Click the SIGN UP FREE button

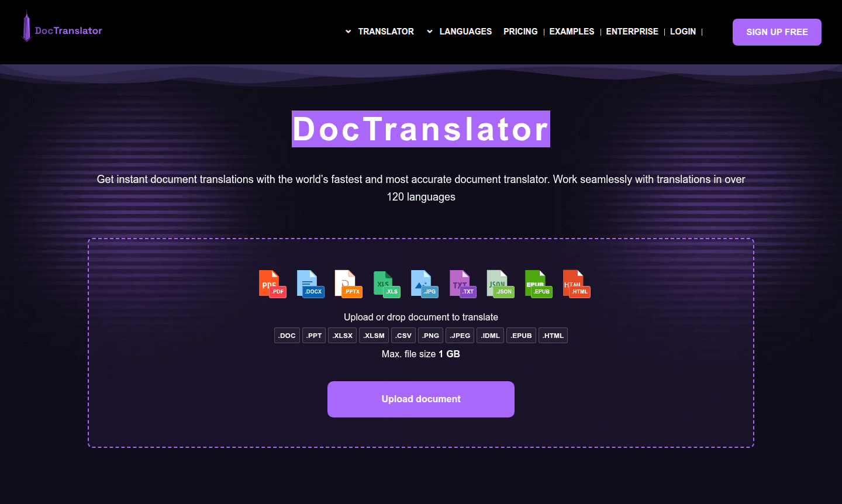[x=777, y=32]
